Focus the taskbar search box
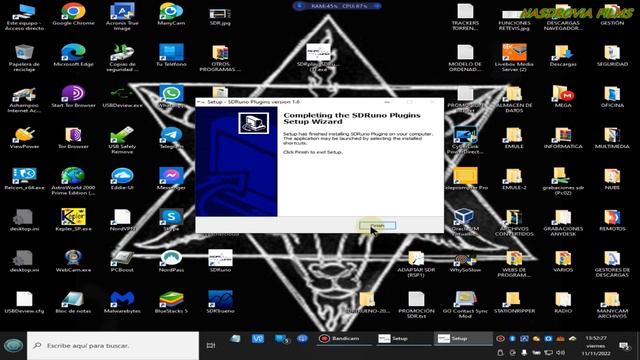 pos(113,345)
